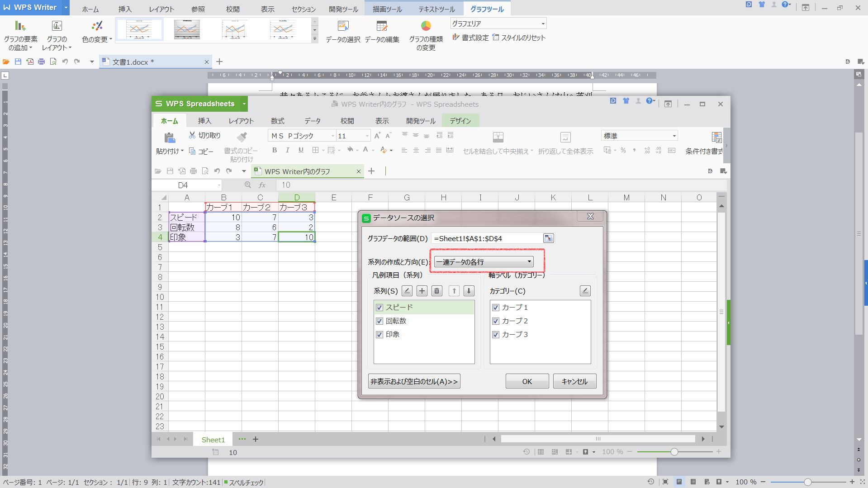Open the chart element dropdown グラフエリア
Viewport: 868px width, 488px height.
[x=543, y=24]
